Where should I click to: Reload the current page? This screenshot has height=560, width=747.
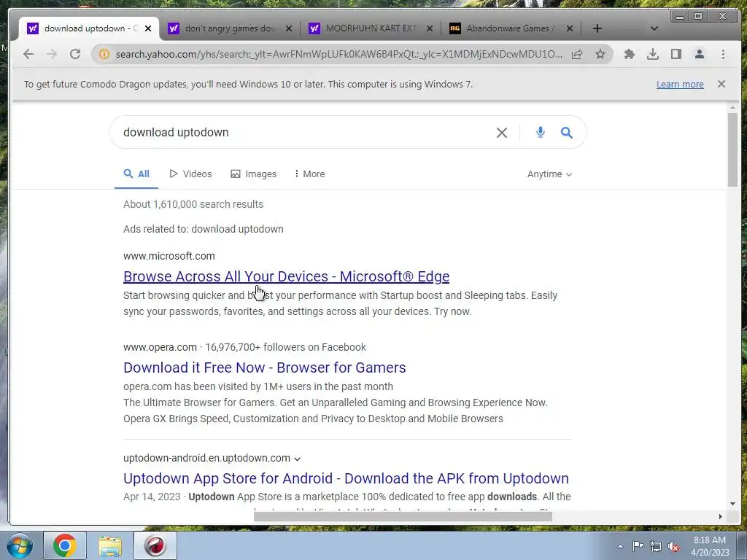(x=75, y=54)
